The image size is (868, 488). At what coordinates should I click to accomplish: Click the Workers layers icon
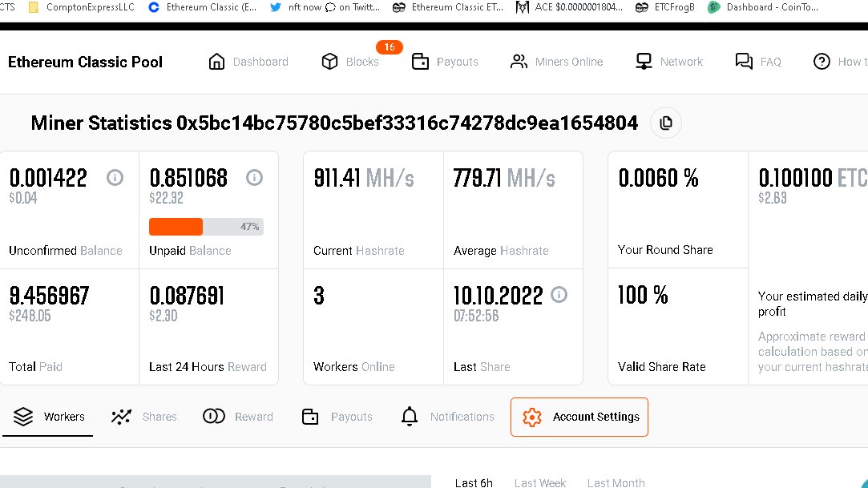(23, 417)
